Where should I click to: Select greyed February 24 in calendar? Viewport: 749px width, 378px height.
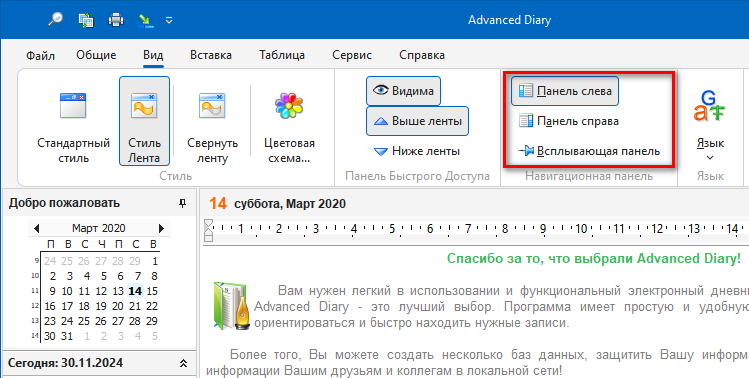click(50, 261)
